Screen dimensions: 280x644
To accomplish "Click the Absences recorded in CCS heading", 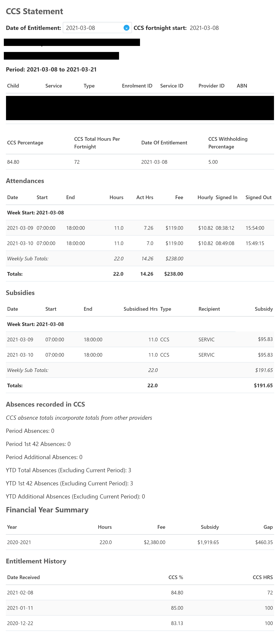I will 46,404.
